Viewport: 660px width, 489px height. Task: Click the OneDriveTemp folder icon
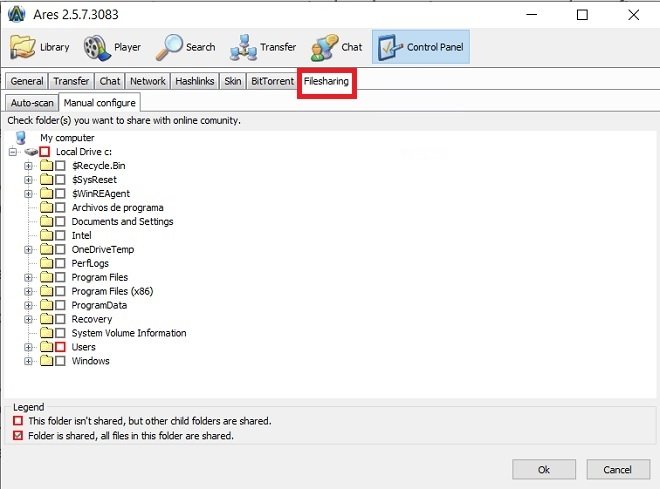46,249
